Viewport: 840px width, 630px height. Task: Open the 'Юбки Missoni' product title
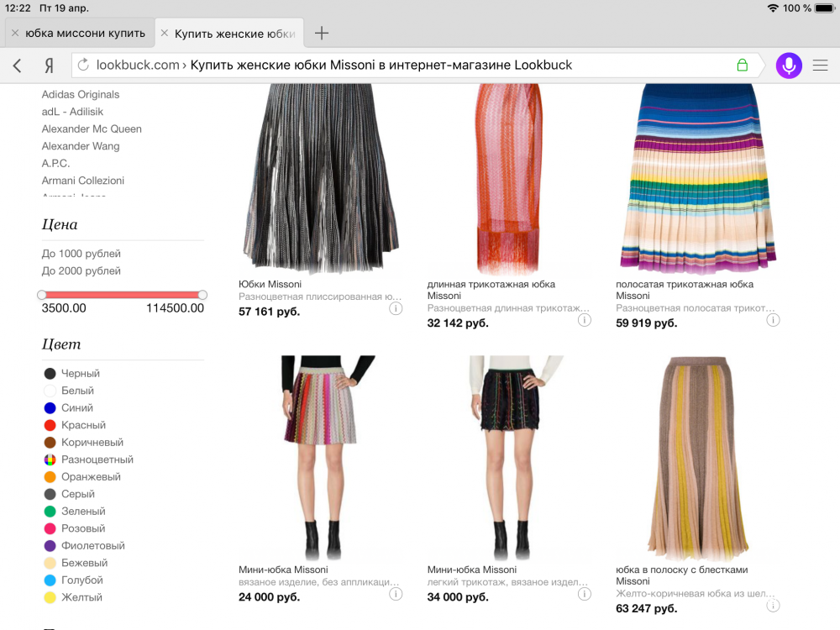(270, 284)
